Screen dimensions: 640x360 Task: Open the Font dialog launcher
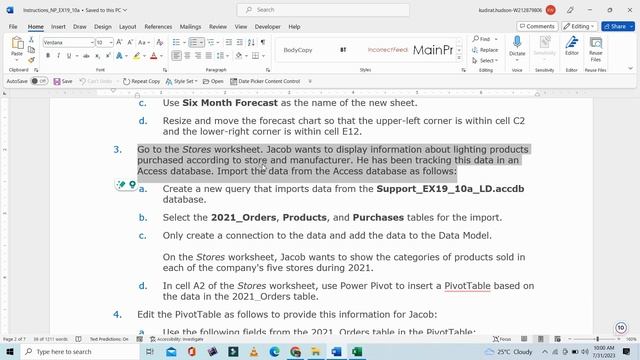165,70
